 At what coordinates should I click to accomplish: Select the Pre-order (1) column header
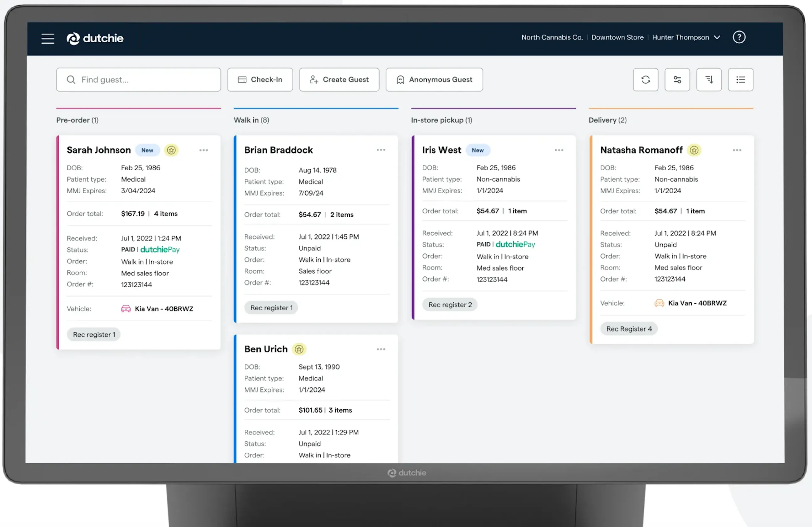(77, 120)
